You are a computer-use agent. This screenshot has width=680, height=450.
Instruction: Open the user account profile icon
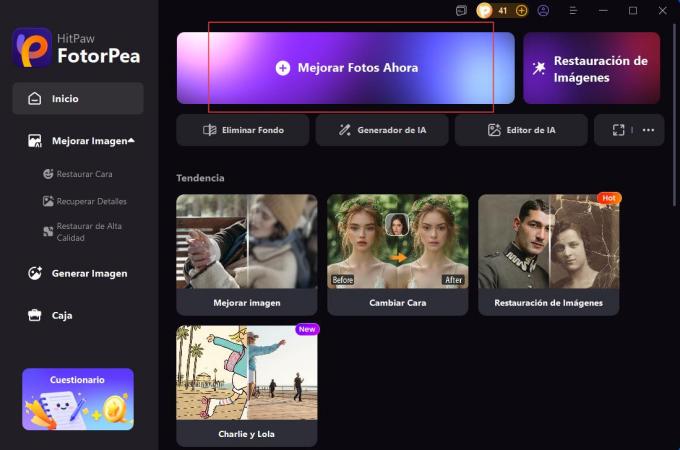[x=543, y=10]
